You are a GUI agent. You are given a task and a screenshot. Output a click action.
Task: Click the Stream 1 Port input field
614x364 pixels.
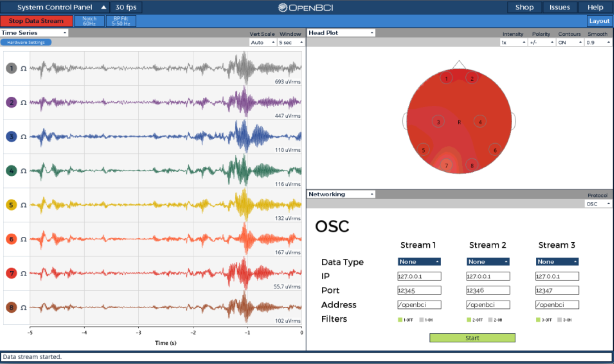[x=419, y=290]
